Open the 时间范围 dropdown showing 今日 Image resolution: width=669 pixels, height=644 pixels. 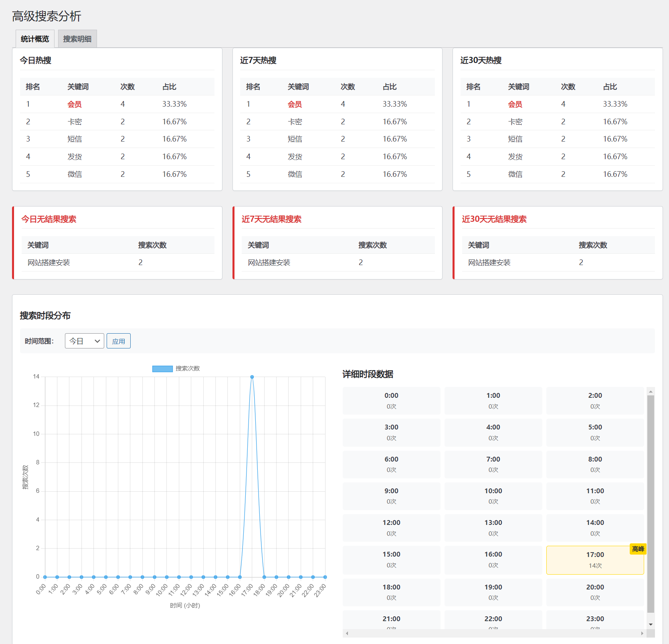coord(84,341)
